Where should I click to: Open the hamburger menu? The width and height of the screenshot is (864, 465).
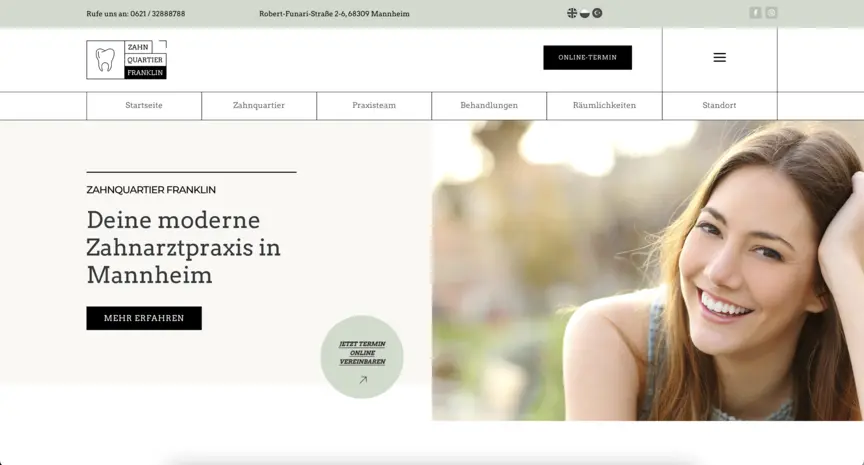click(x=720, y=57)
